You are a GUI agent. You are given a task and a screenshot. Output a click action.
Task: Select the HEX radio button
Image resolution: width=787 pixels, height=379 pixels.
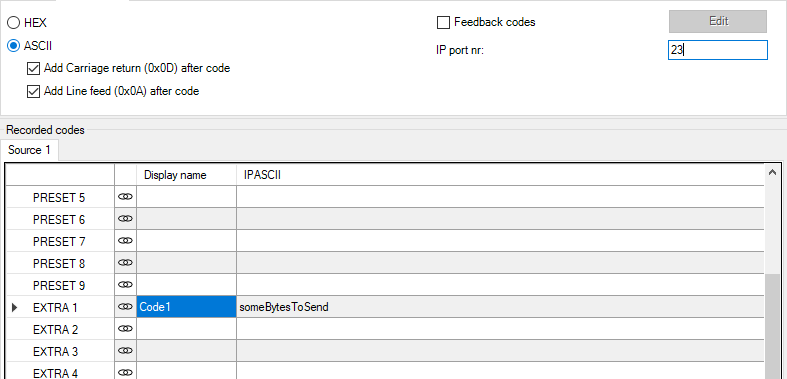14,23
